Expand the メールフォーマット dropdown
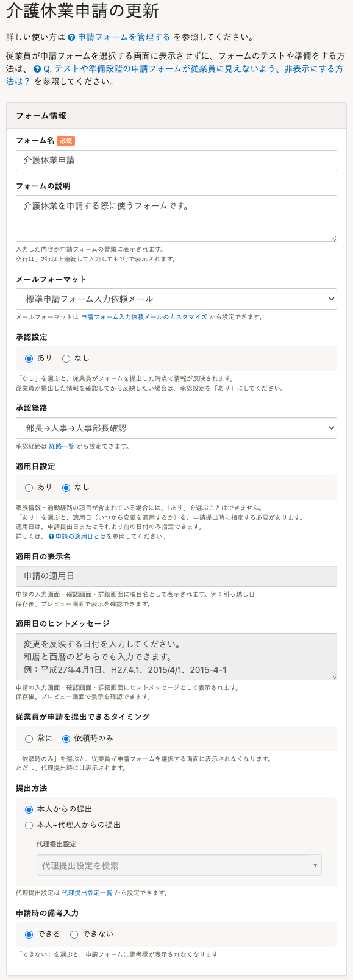The image size is (353, 980). click(176, 299)
